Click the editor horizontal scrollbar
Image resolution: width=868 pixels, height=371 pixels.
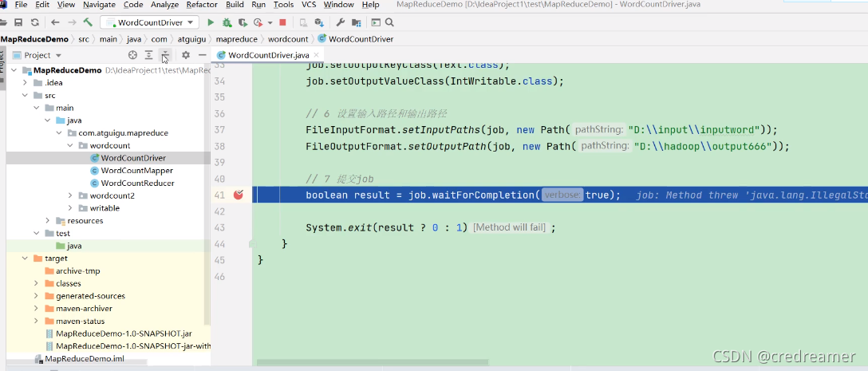click(372, 363)
